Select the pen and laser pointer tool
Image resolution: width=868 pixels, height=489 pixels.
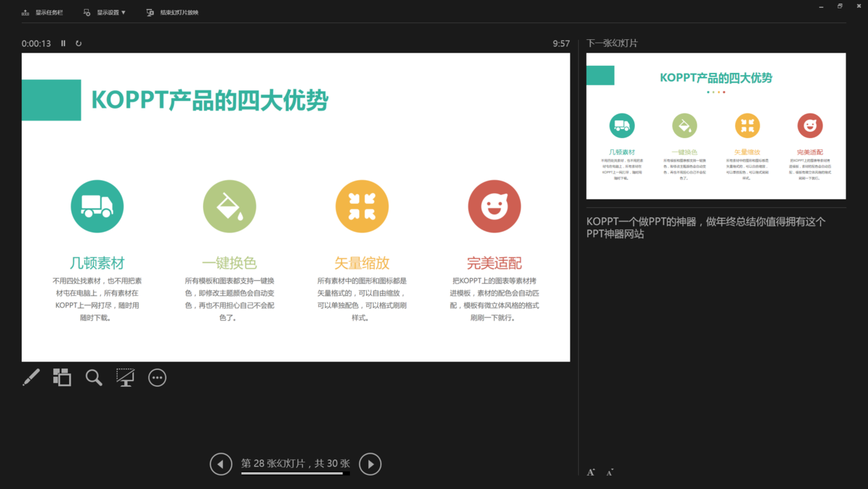pos(31,378)
